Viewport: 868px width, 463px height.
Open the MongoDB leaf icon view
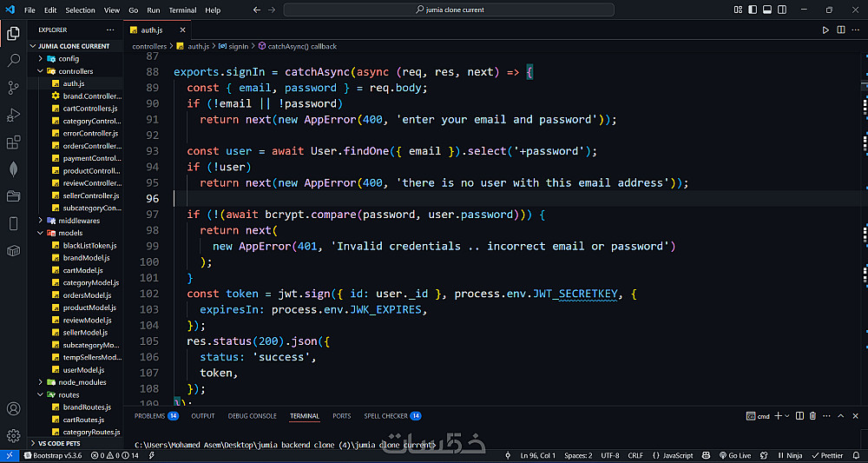(13, 169)
